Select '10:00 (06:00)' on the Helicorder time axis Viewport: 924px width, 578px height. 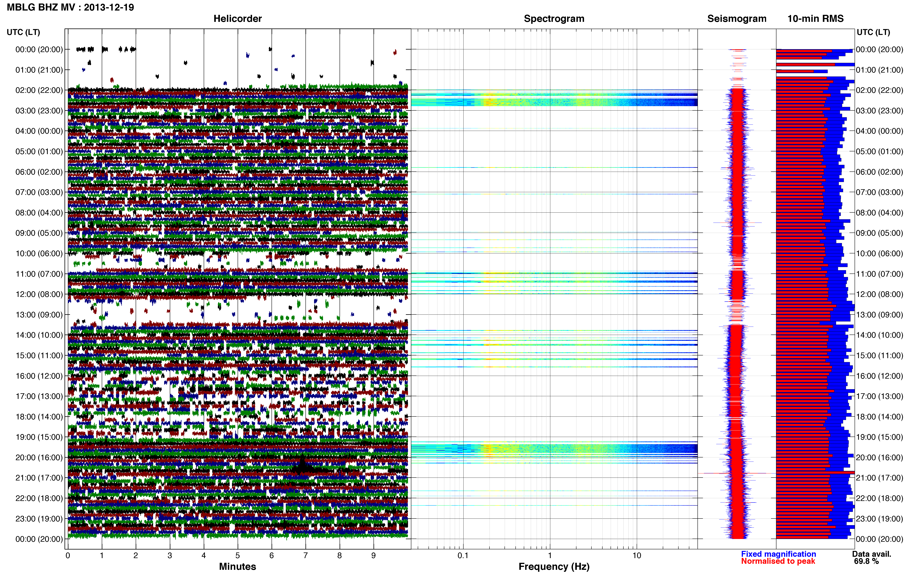[x=39, y=253]
